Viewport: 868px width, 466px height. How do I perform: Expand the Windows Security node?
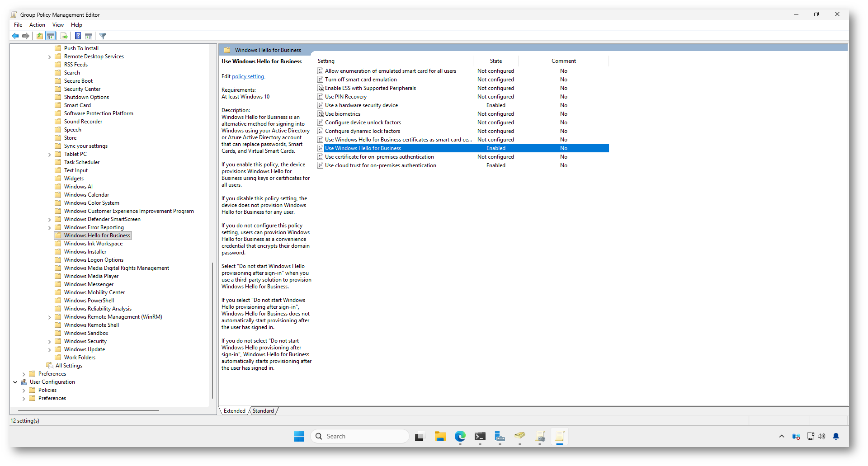49,342
